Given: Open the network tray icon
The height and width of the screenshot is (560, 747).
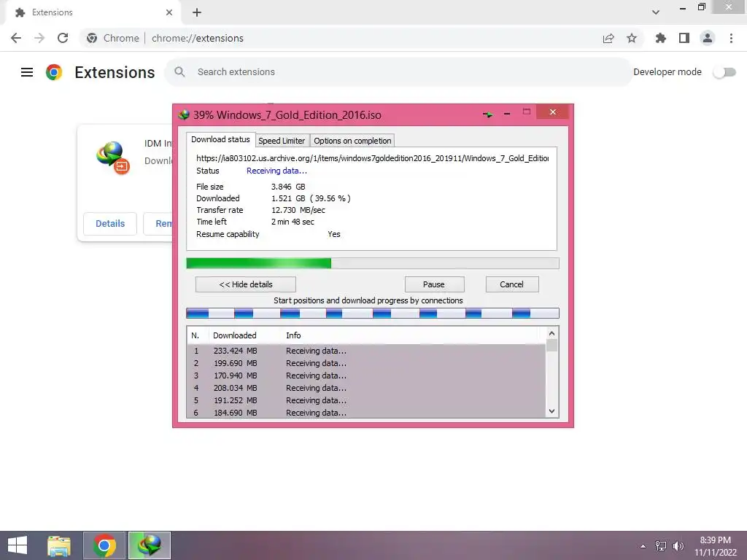Looking at the screenshot, I should pos(661,546).
